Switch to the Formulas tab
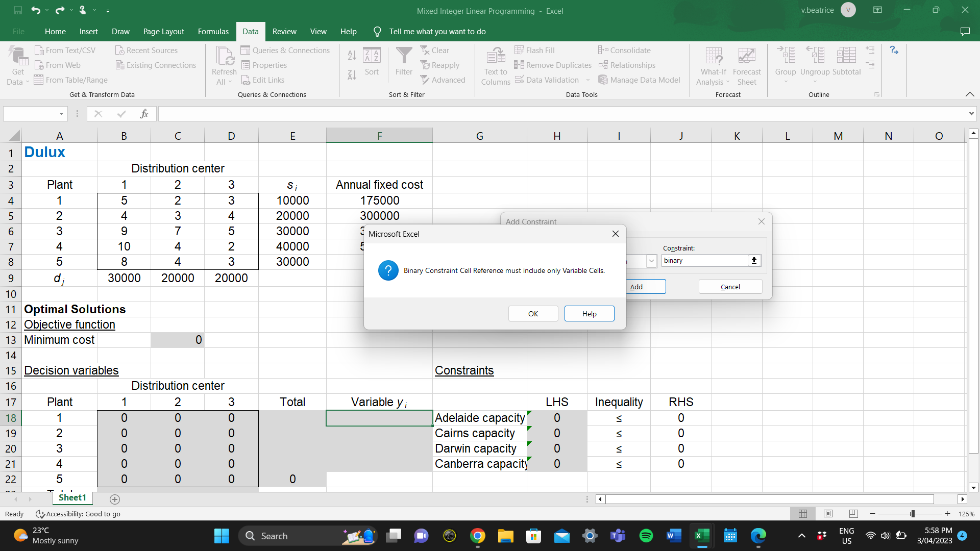 pyautogui.click(x=213, y=31)
